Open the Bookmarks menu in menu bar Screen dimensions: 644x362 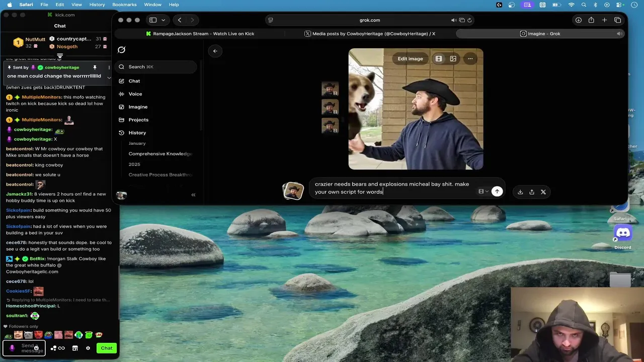tap(124, 5)
